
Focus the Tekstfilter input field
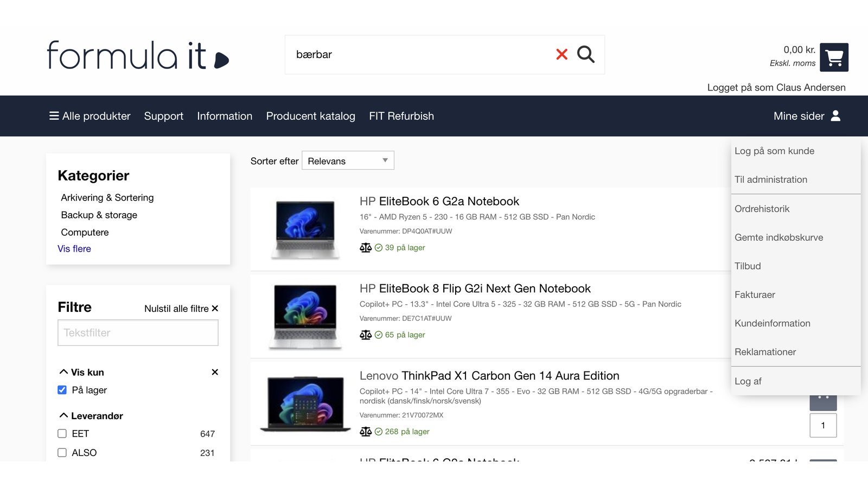click(138, 332)
